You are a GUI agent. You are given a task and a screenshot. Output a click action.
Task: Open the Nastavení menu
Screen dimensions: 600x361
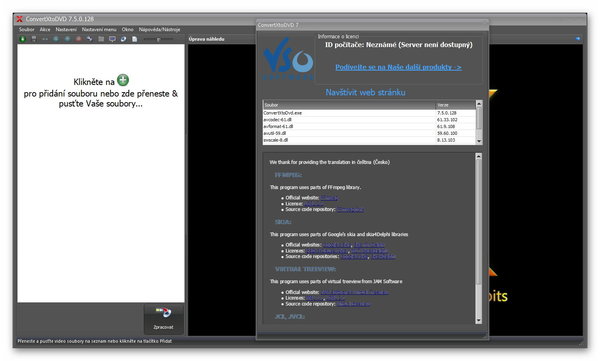(66, 29)
